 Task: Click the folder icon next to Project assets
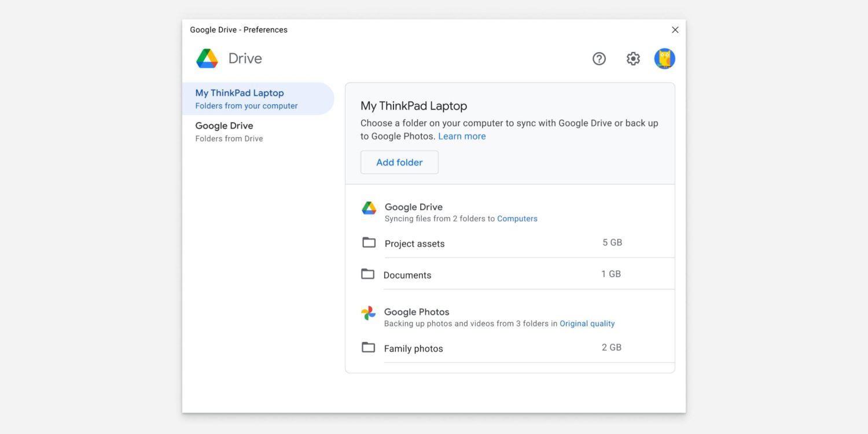369,242
